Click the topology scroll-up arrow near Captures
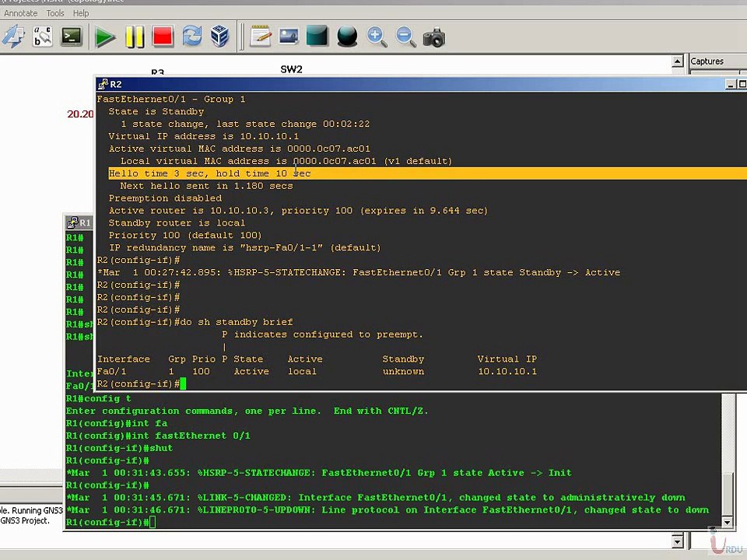 (x=677, y=61)
